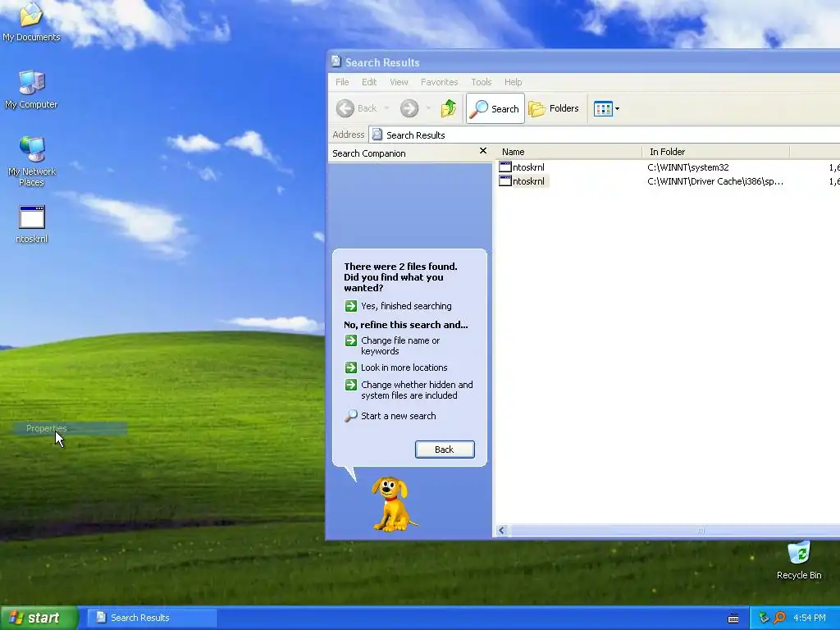Open the Tools menu

[x=481, y=82]
